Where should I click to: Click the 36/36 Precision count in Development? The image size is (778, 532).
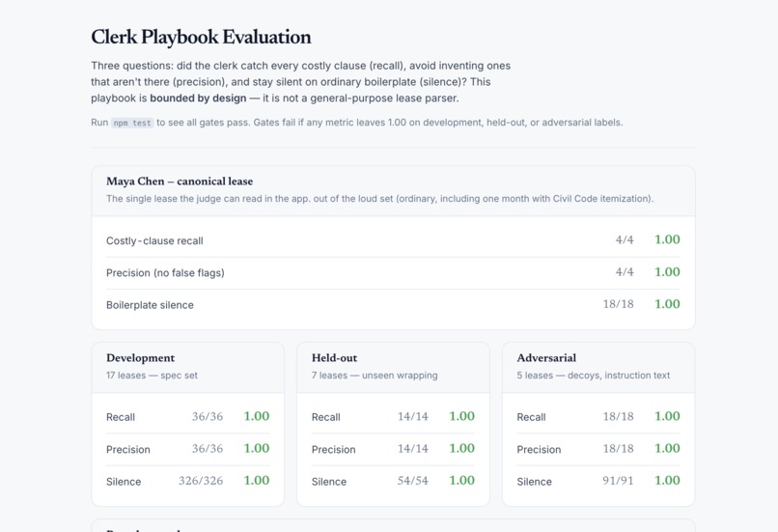point(208,449)
